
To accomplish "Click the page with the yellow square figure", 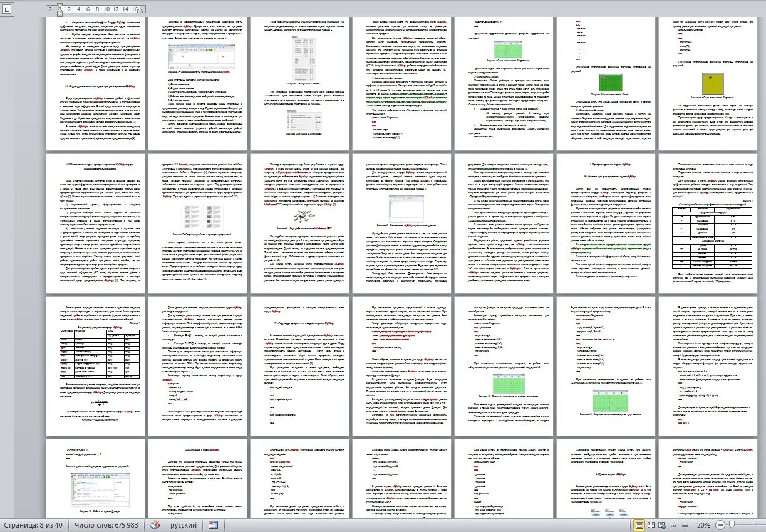I will tap(708, 84).
